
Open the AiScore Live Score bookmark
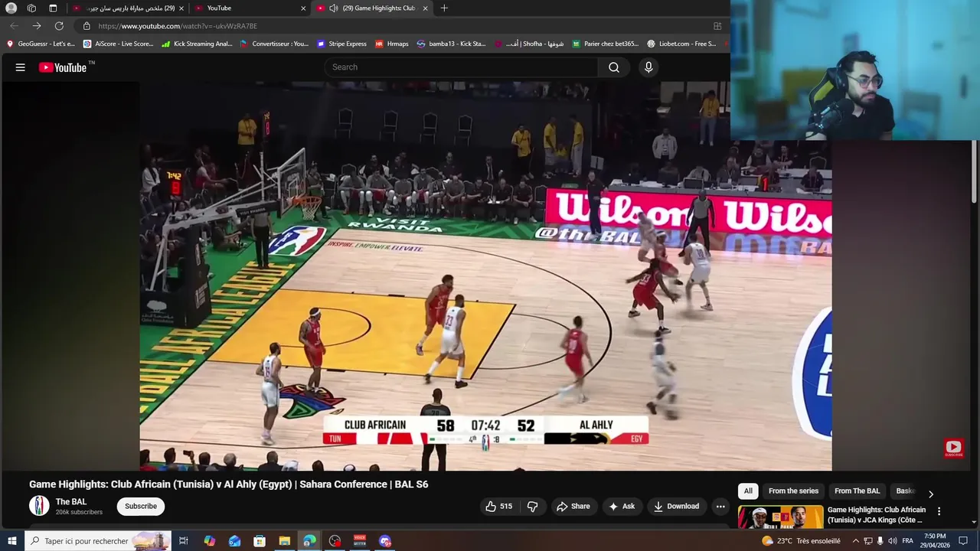(119, 44)
